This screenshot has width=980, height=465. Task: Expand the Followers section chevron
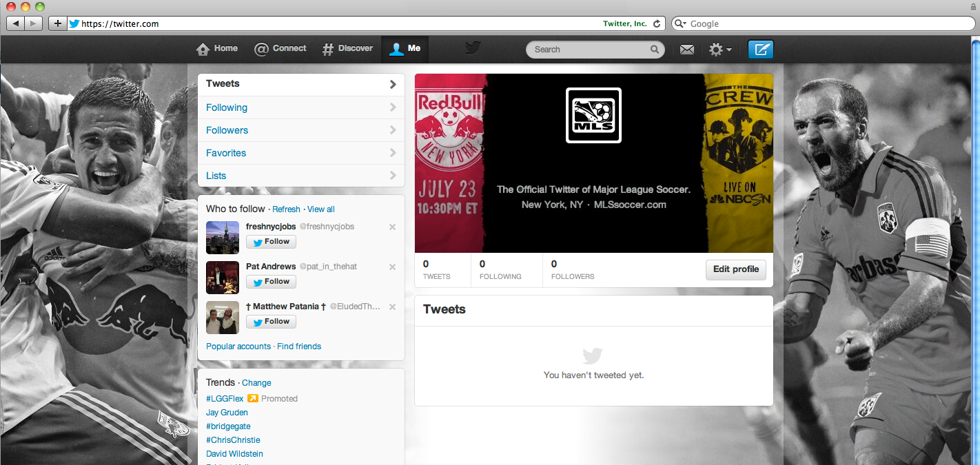tap(392, 130)
